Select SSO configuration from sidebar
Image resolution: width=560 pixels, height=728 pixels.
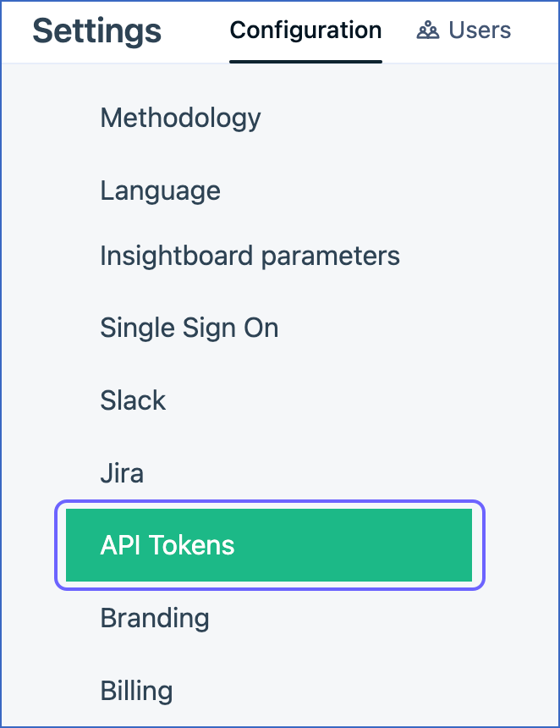pos(189,328)
